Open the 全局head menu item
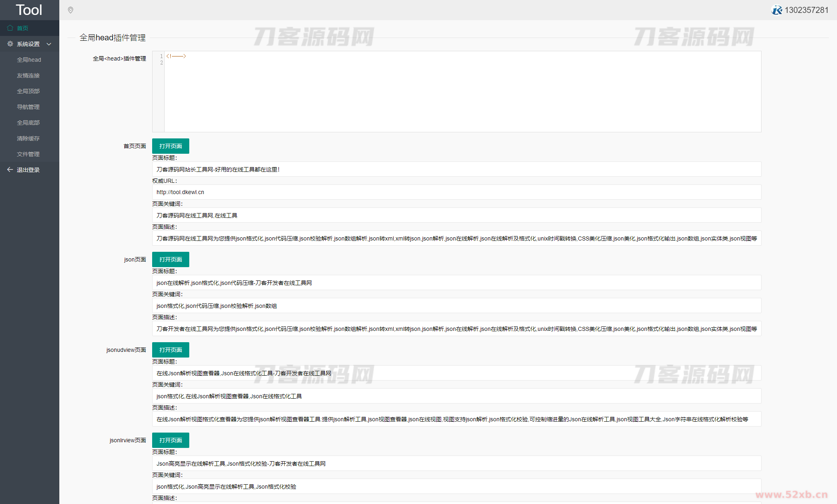The height and width of the screenshot is (504, 837). [x=29, y=60]
